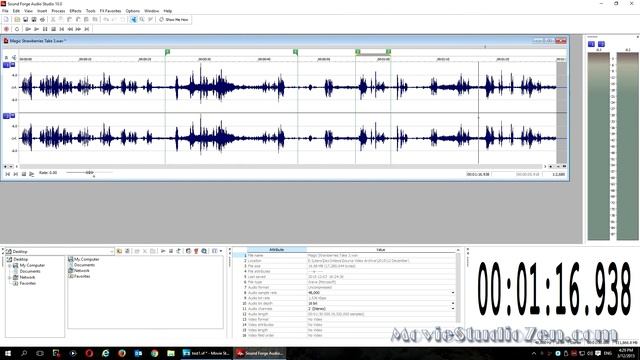
Task: Click the Rate slider in data window
Action: 89,173
